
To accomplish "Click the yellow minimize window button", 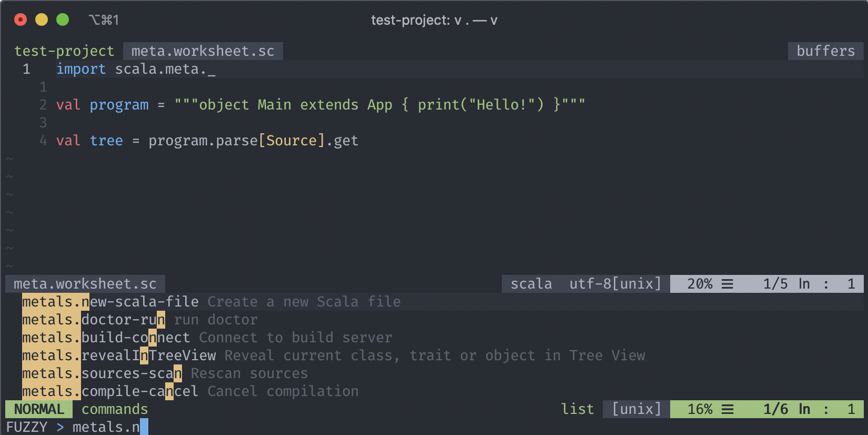I will (x=42, y=20).
